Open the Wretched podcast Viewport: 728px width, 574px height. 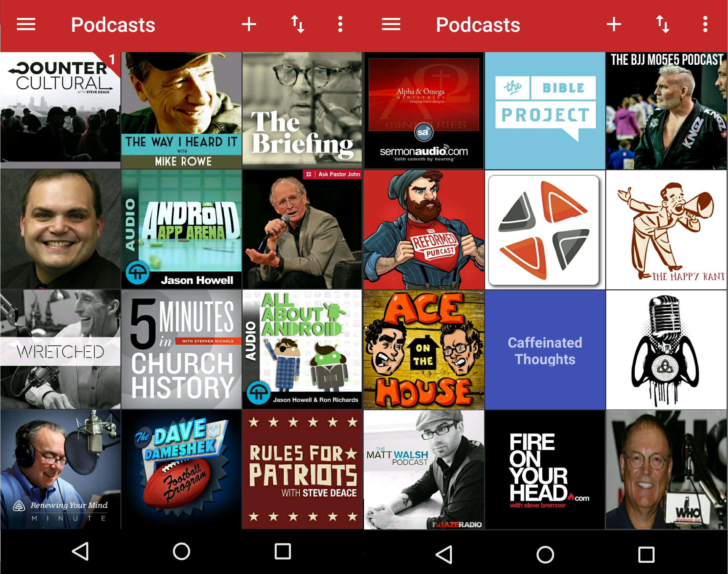coord(60,349)
